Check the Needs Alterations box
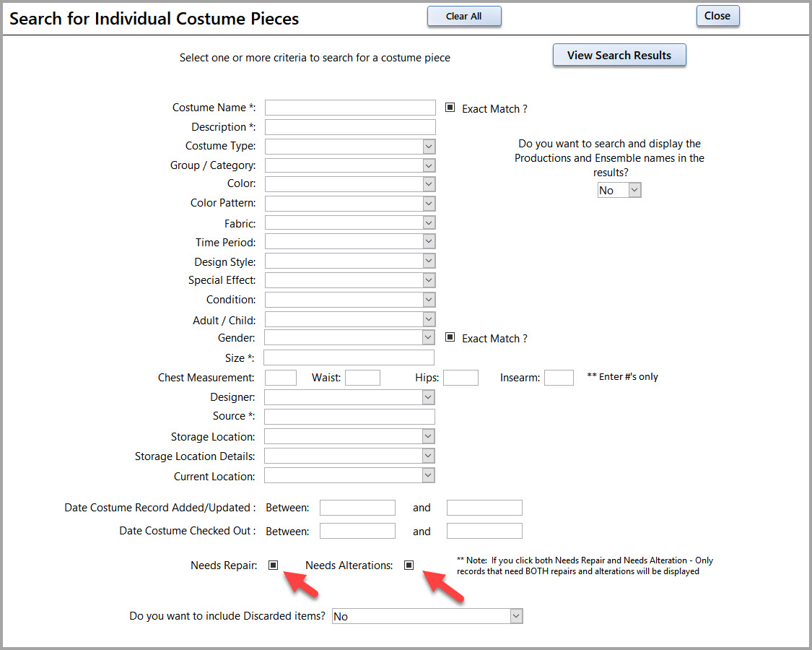The height and width of the screenshot is (650, 812). coord(409,565)
